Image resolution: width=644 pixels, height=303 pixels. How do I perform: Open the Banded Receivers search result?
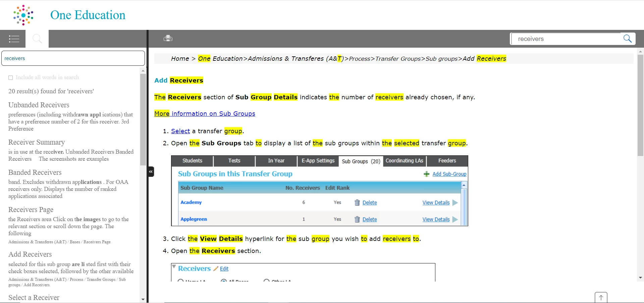pyautogui.click(x=35, y=172)
